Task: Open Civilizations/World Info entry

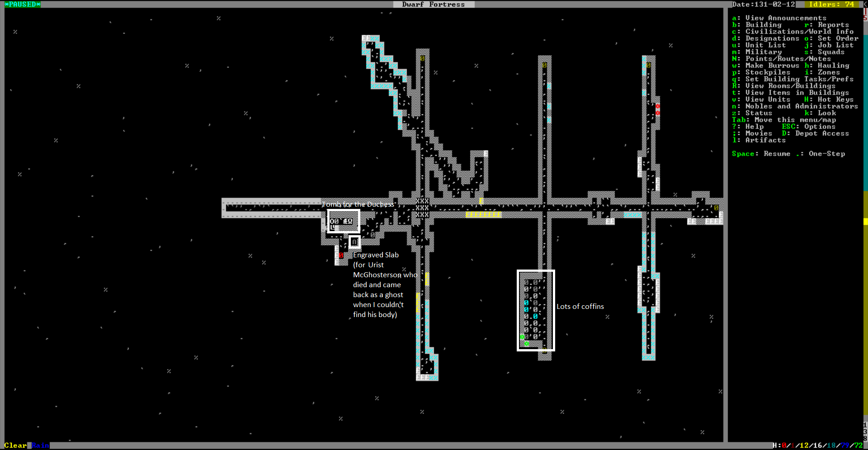Action: (x=793, y=32)
